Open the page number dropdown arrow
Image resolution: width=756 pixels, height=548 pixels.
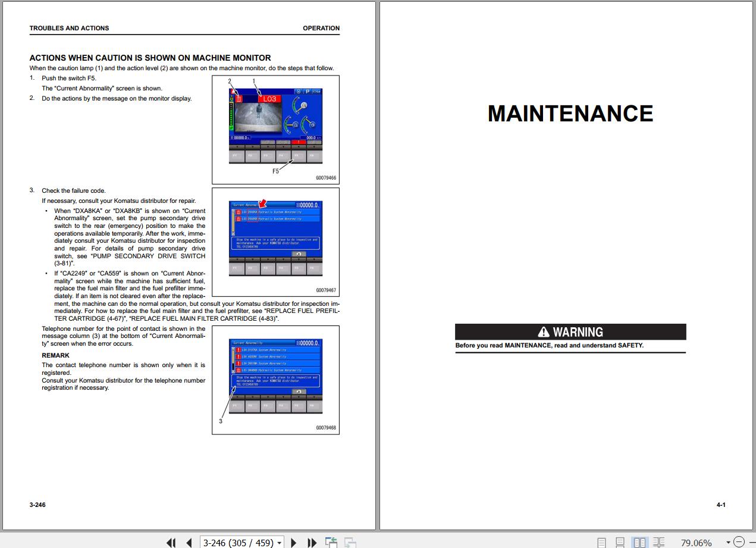[280, 543]
